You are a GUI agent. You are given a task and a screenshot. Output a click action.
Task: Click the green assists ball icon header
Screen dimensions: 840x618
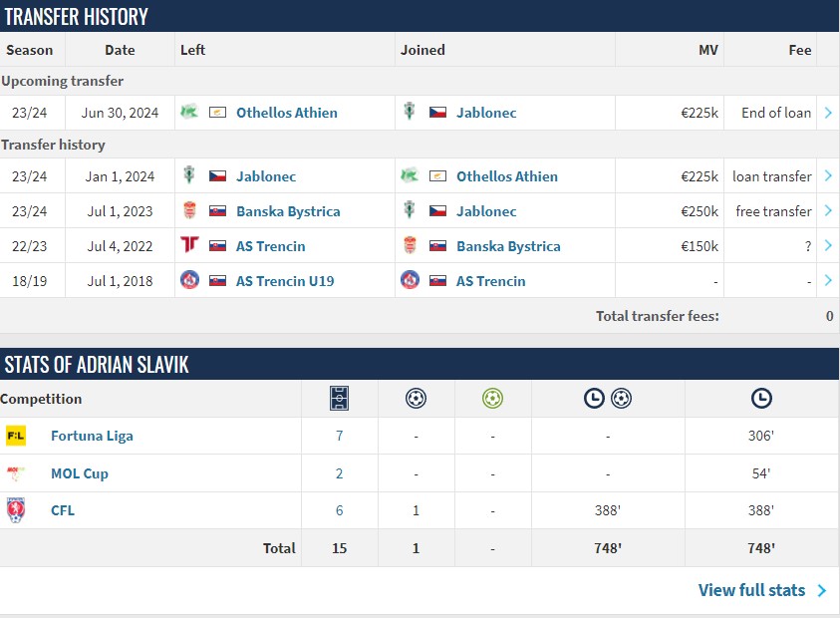click(492, 399)
